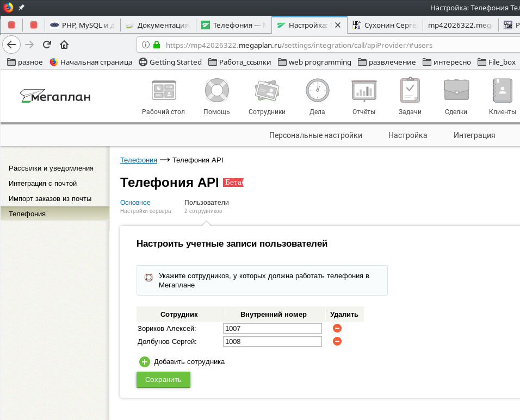
Task: Click green plus Добавить сотрудника
Action: click(145, 362)
